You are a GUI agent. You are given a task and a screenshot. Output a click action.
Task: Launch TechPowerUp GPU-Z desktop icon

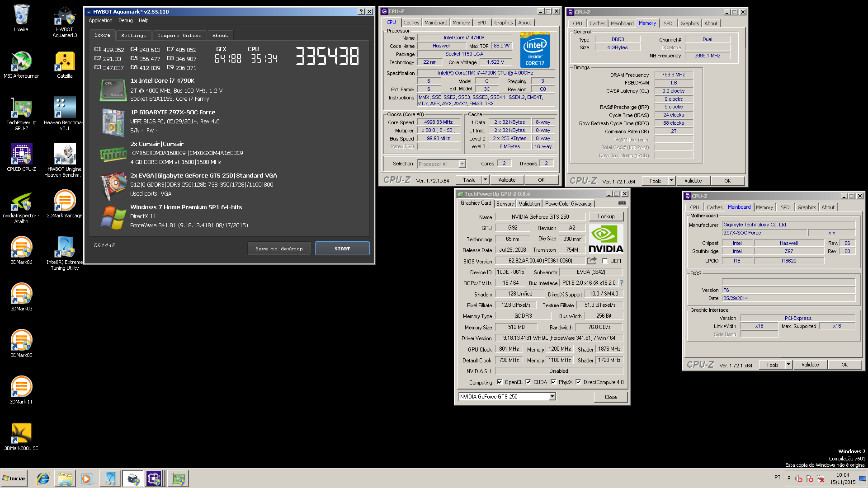pos(21,114)
